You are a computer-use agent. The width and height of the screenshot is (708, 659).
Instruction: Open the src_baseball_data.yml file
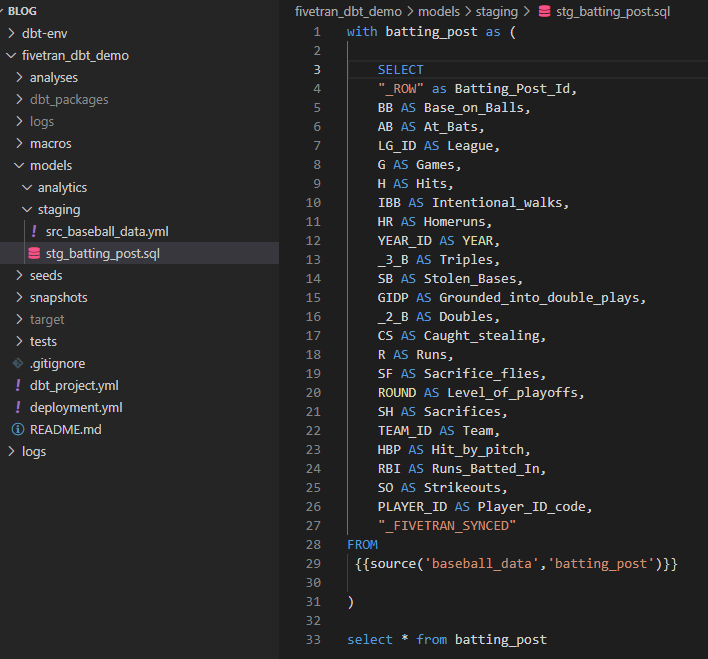(x=107, y=232)
